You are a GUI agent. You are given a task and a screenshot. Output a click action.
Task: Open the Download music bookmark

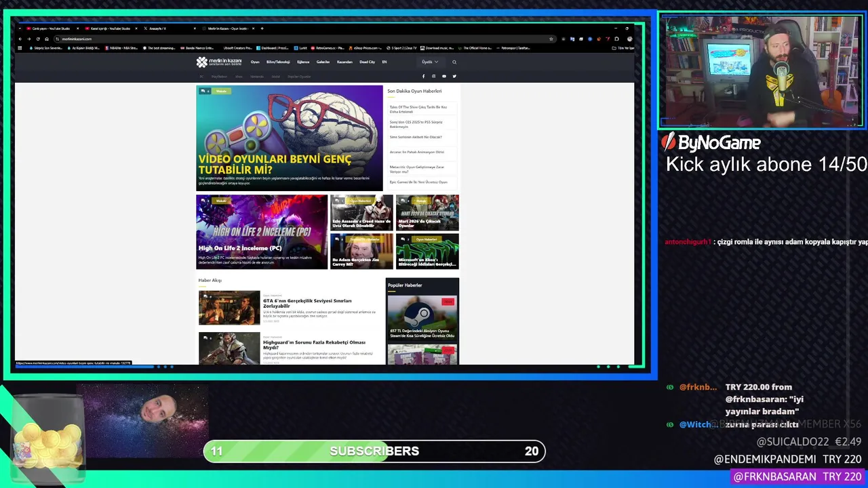(x=437, y=48)
